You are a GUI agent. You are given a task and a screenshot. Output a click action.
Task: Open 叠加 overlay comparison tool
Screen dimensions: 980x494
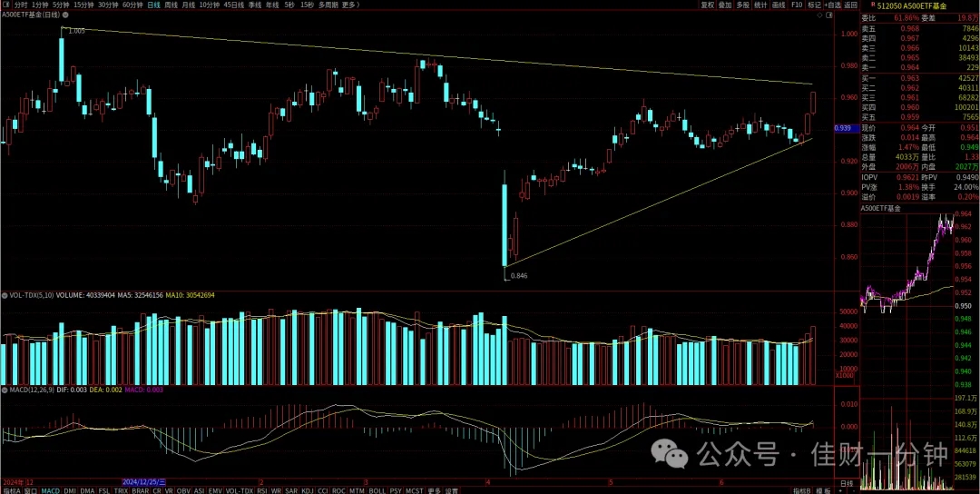725,5
